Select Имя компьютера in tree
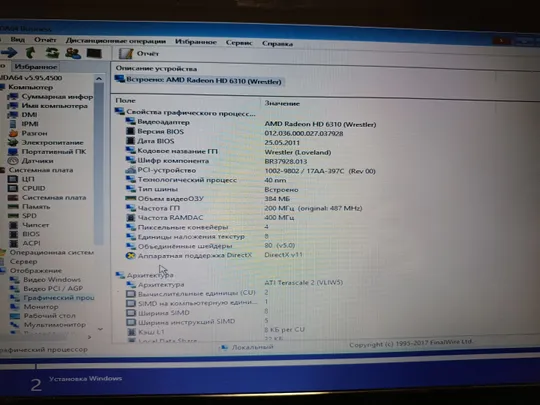Viewport: 540px width, 405px height. (x=48, y=106)
